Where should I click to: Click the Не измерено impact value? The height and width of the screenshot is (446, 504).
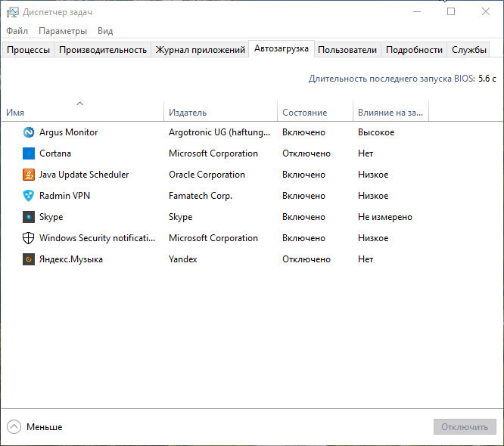385,217
